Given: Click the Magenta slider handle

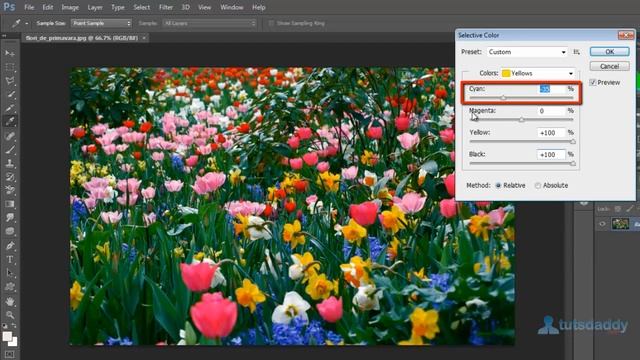Looking at the screenshot, I should (x=521, y=120).
